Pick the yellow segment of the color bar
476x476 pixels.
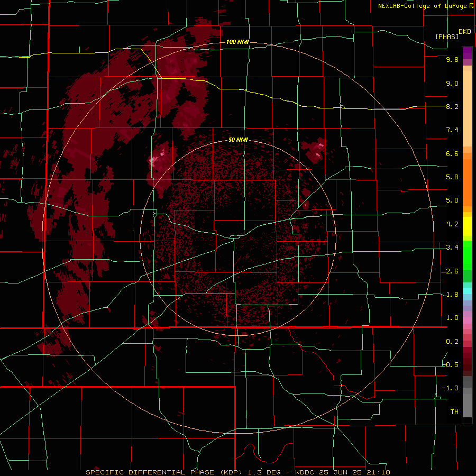pyautogui.click(x=467, y=226)
